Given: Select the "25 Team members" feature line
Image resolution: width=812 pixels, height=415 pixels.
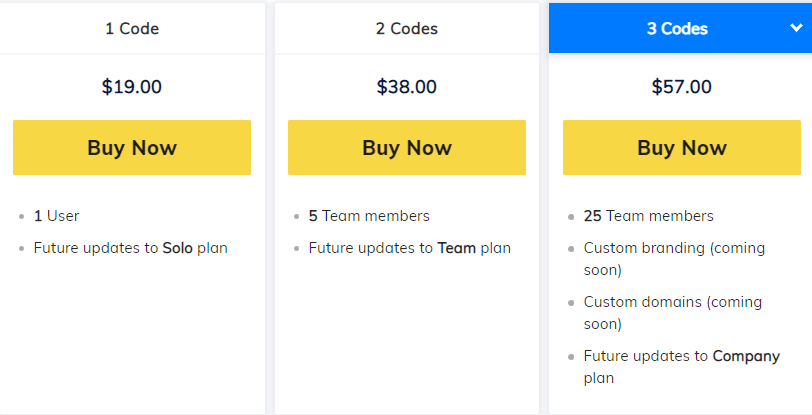Looking at the screenshot, I should click(x=648, y=216).
